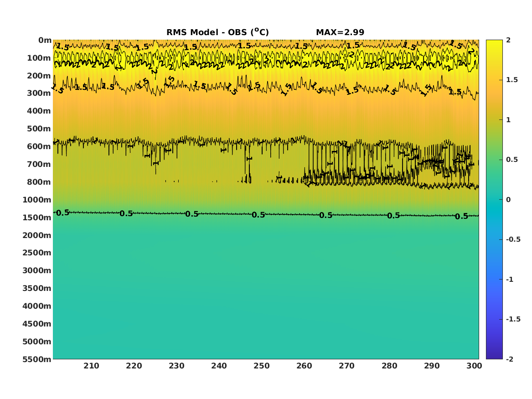Click the "300m" depth axis label
Image resolution: width=532 pixels, height=399 pixels.
39,93
